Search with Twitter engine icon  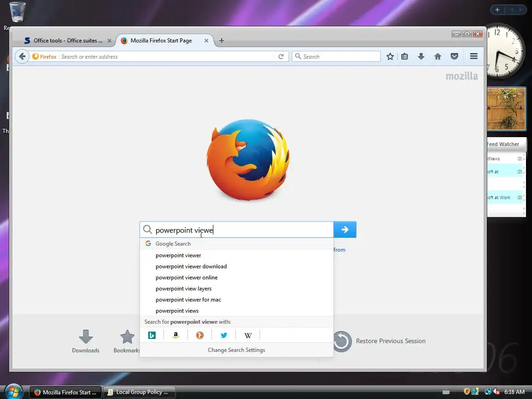coord(224,335)
